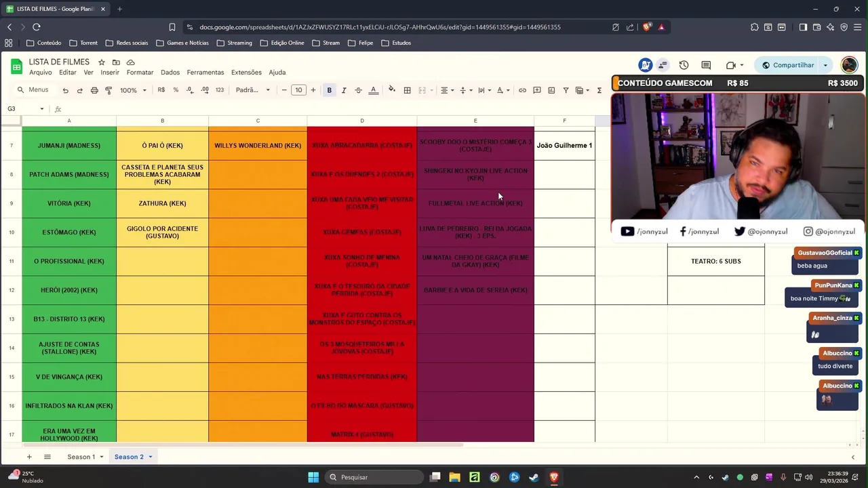Click the Compartilhar share button
This screenshot has height=488, width=868.
click(787, 65)
